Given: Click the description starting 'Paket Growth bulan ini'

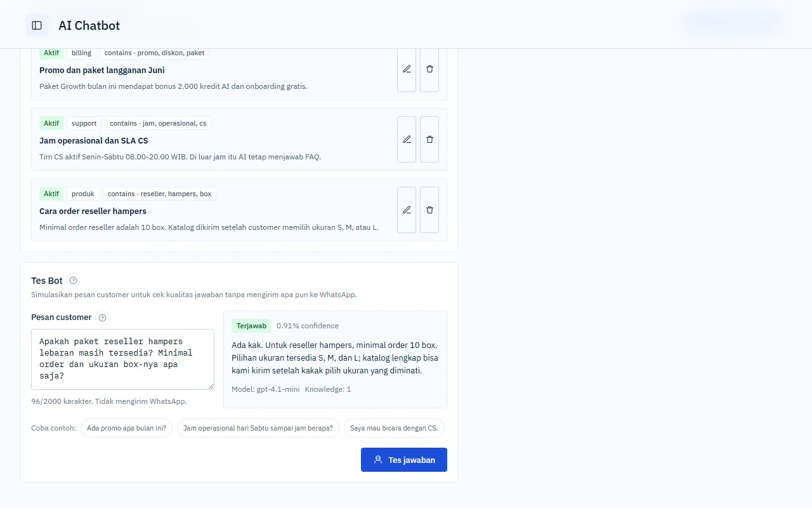Looking at the screenshot, I should (x=173, y=86).
